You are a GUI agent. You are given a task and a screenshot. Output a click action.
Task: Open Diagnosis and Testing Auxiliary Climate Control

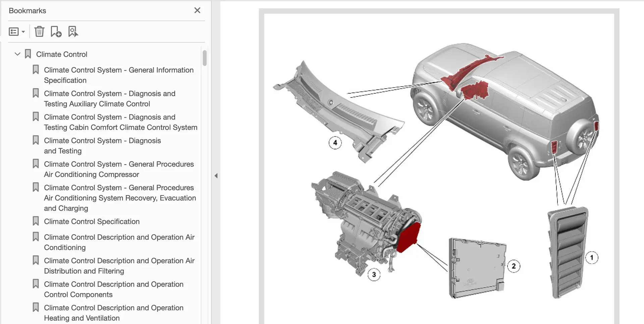coord(109,98)
